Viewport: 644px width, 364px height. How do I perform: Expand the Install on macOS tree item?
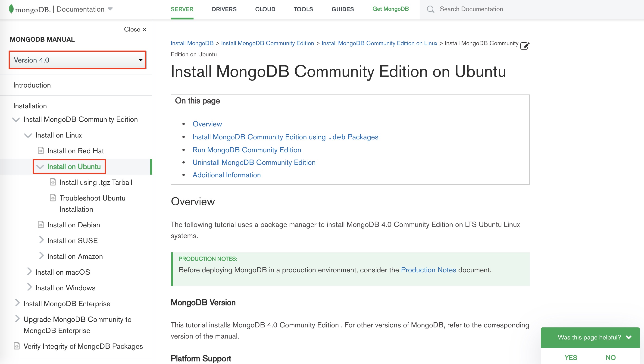click(29, 272)
